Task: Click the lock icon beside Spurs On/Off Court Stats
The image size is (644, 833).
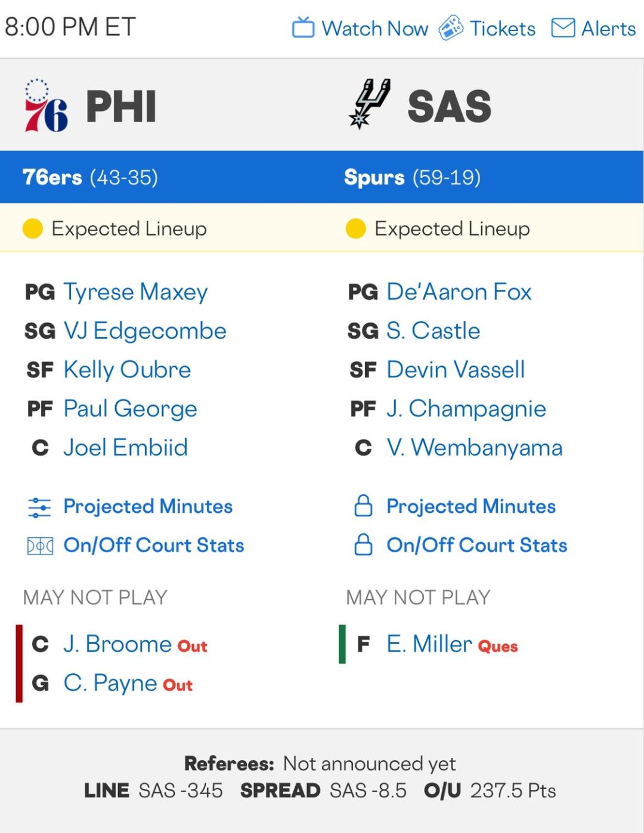Action: (x=363, y=545)
